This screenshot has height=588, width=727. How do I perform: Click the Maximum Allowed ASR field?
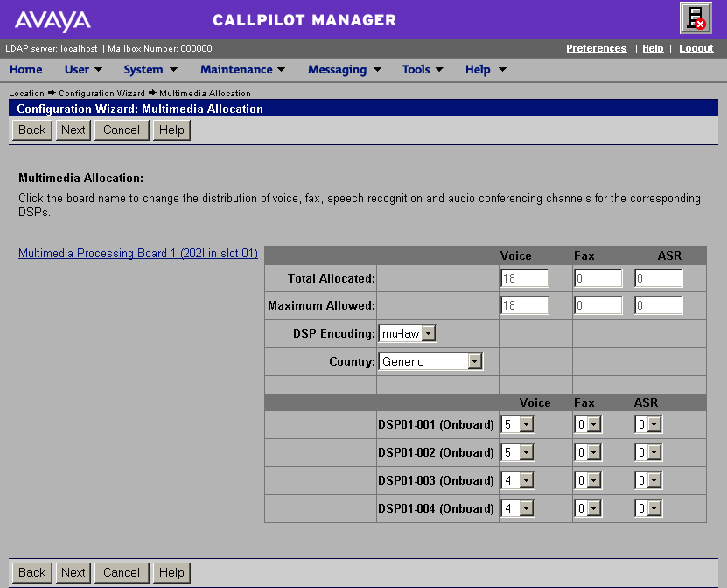(659, 305)
